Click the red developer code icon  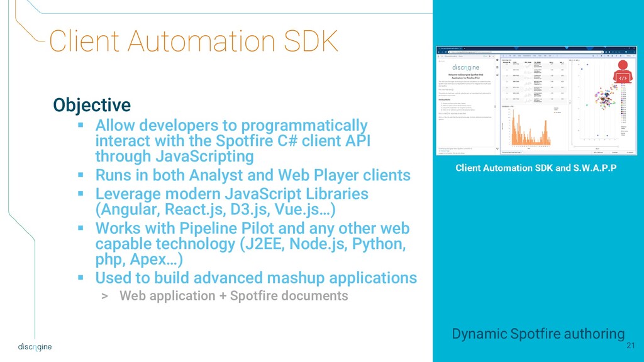click(623, 72)
